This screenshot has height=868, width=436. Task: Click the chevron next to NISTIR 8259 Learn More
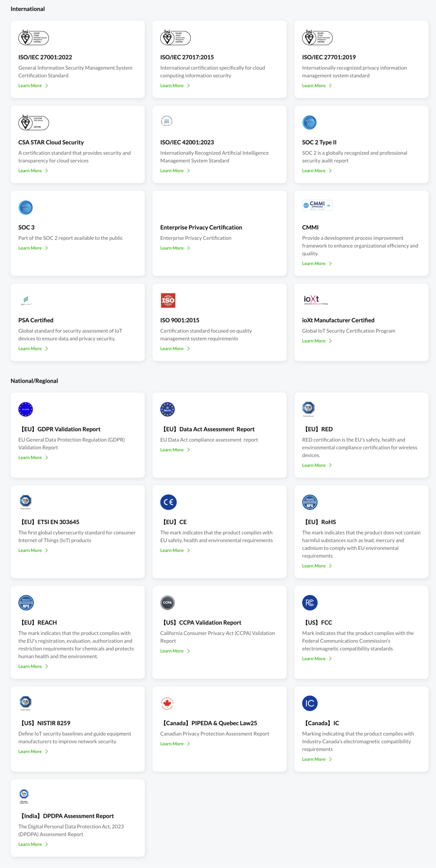[x=46, y=751]
